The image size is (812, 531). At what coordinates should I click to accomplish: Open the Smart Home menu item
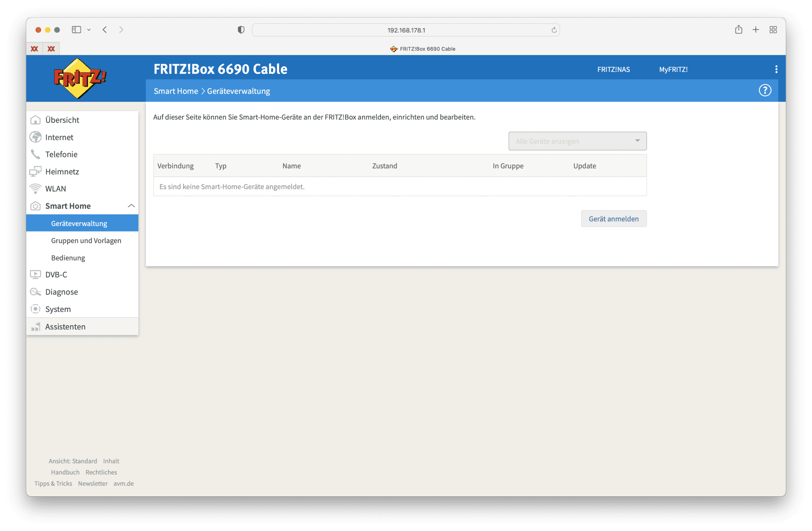pyautogui.click(x=82, y=206)
